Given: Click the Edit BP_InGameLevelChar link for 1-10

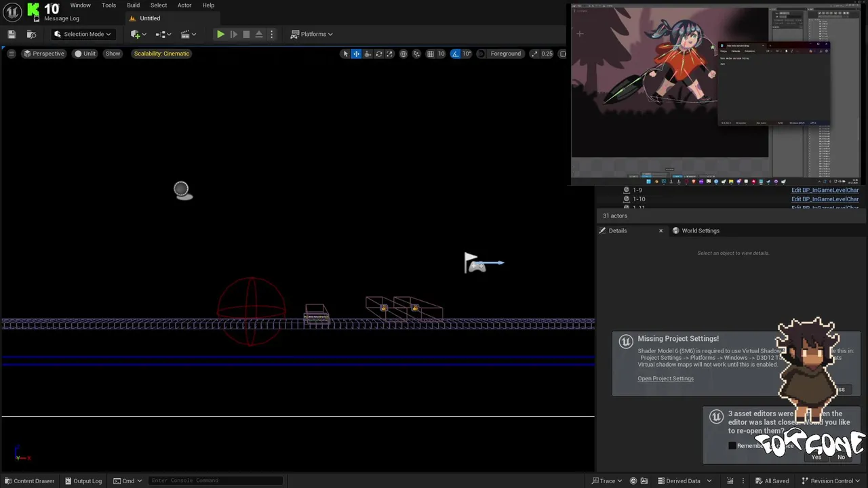Looking at the screenshot, I should (825, 199).
